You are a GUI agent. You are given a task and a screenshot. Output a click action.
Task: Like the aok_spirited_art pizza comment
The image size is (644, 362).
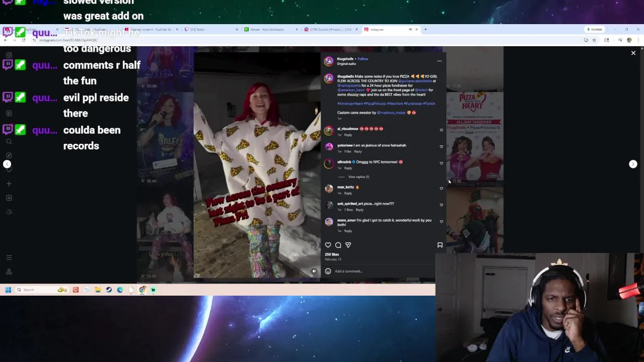pyautogui.click(x=441, y=205)
